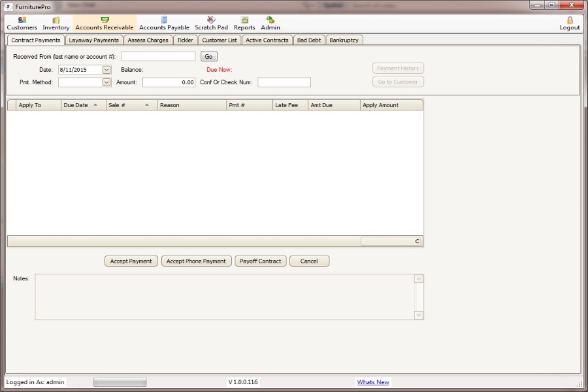The image size is (588, 392).
Task: Expand the Pmt. Method dropdown arrow
Action: [106, 82]
